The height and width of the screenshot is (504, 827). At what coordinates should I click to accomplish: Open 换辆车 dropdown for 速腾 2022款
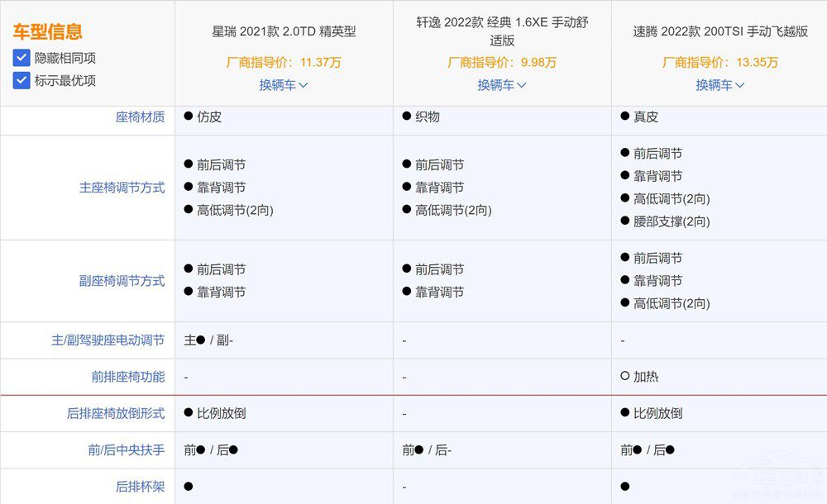720,84
